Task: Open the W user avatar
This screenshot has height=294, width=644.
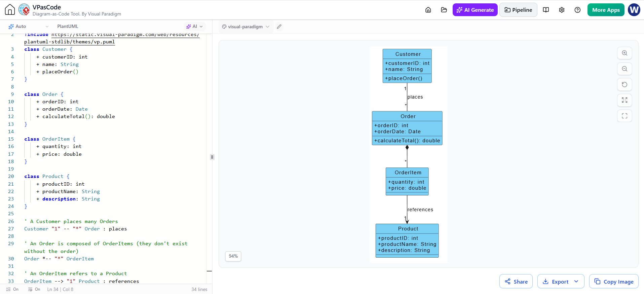Action: pyautogui.click(x=634, y=10)
